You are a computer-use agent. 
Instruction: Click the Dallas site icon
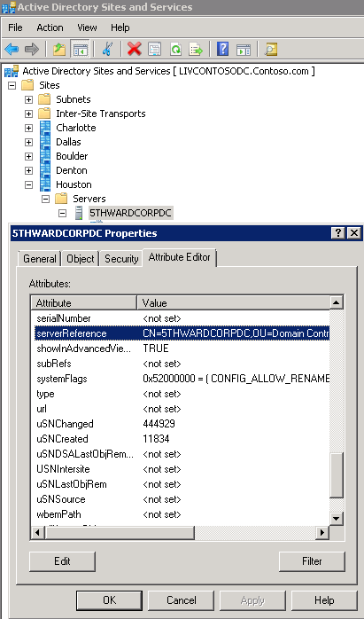point(45,142)
